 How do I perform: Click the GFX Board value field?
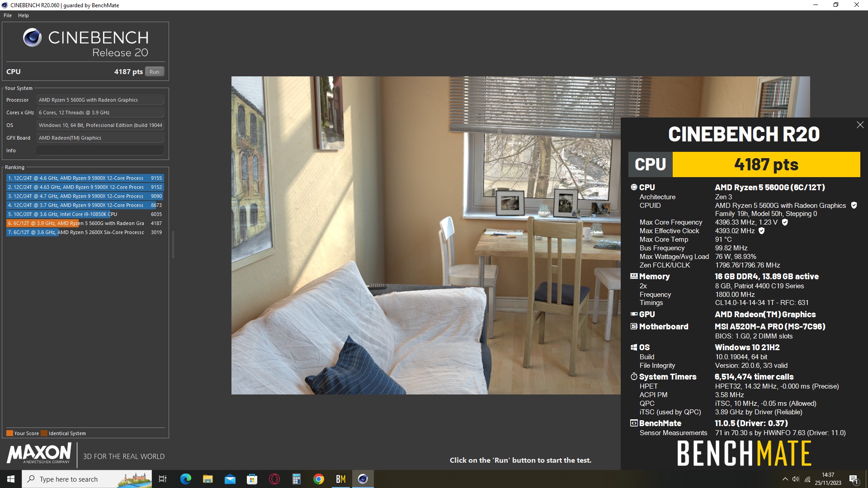(x=100, y=138)
